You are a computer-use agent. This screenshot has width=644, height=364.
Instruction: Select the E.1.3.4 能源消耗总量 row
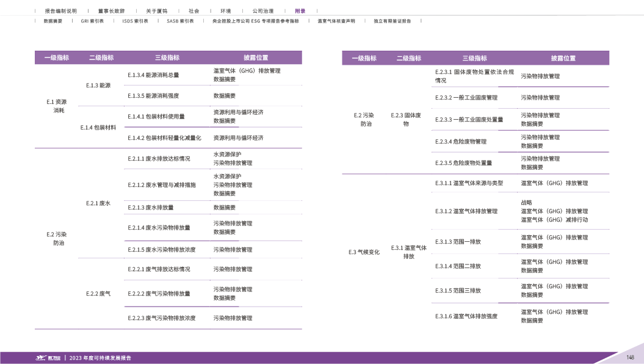153,75
